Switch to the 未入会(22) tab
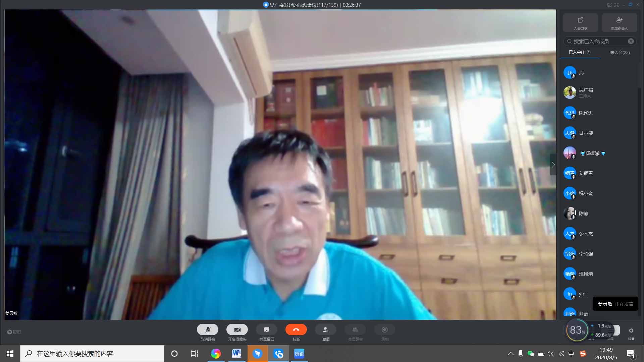Image resolution: width=644 pixels, height=362 pixels. click(620, 53)
